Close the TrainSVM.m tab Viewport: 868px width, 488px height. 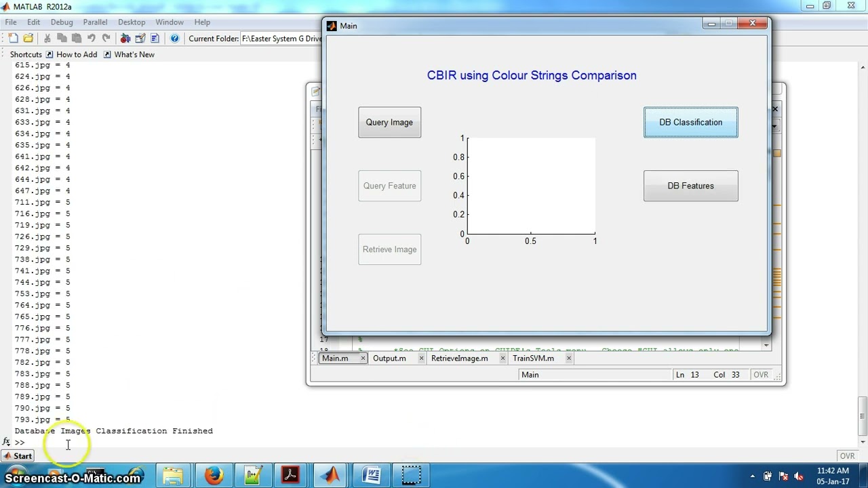pyautogui.click(x=568, y=359)
